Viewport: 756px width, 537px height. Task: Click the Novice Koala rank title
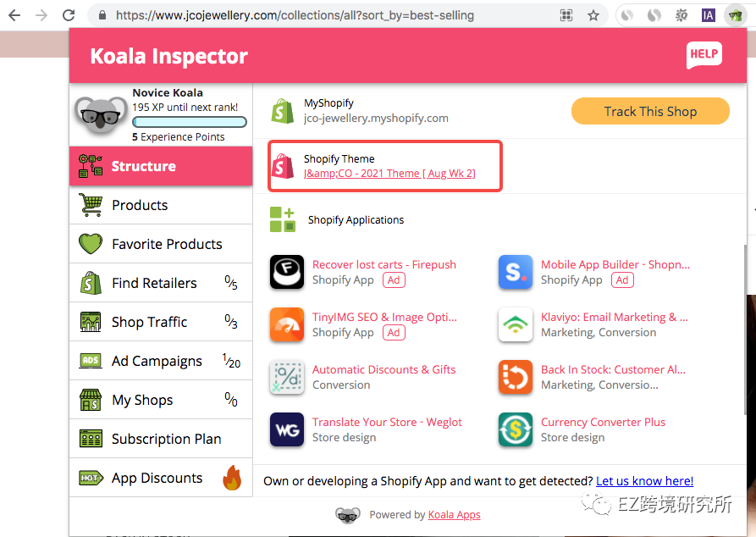[168, 92]
